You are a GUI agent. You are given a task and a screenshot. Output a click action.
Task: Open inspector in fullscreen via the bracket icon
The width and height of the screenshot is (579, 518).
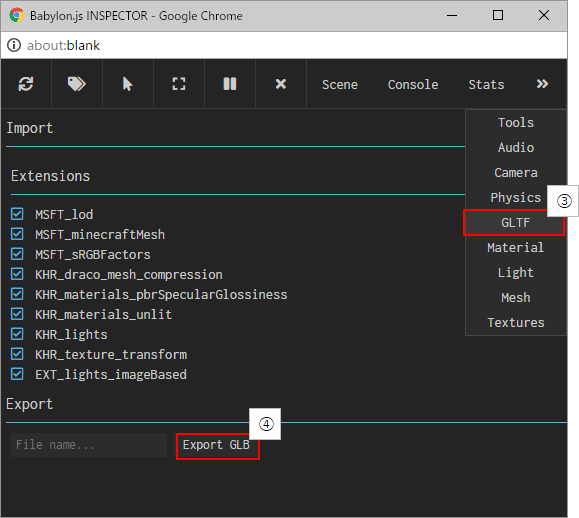tap(179, 84)
